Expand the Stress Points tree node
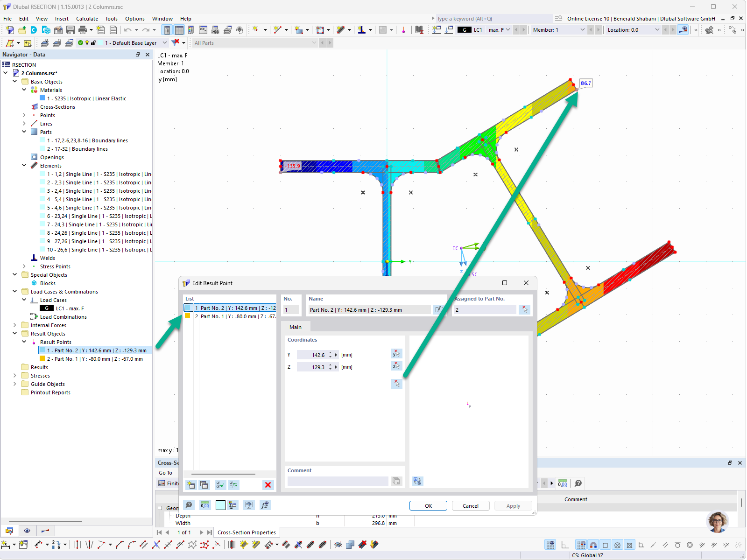Image resolution: width=747 pixels, height=560 pixels. (x=24, y=266)
